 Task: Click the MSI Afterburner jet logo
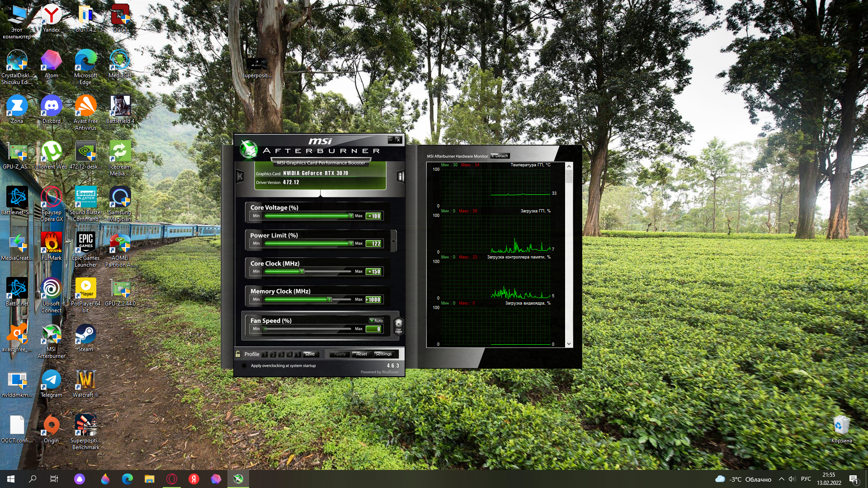[248, 149]
